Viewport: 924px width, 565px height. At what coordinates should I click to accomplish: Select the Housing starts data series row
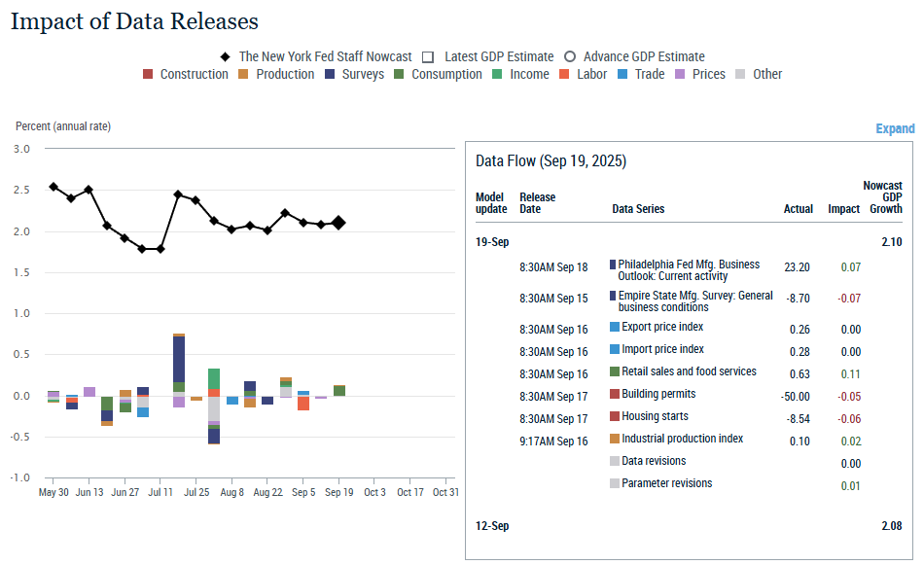click(x=655, y=416)
